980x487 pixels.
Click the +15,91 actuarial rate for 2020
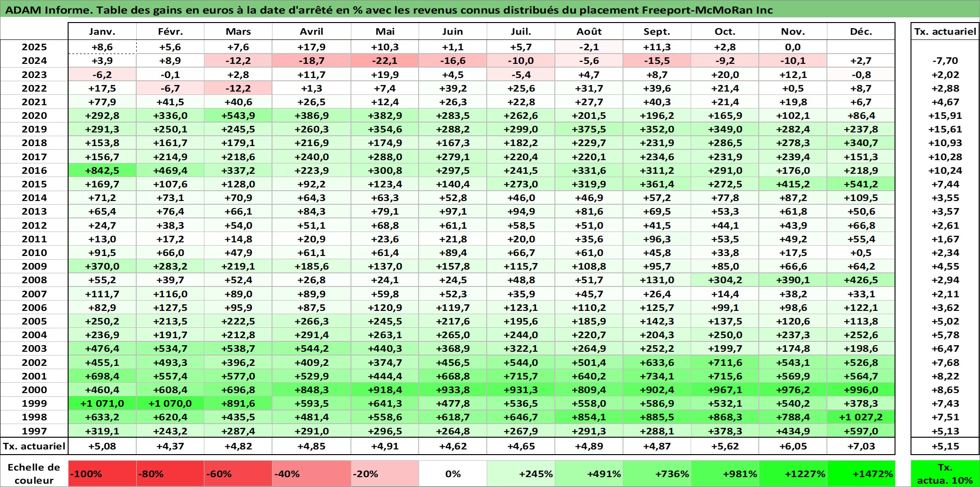coord(945,116)
